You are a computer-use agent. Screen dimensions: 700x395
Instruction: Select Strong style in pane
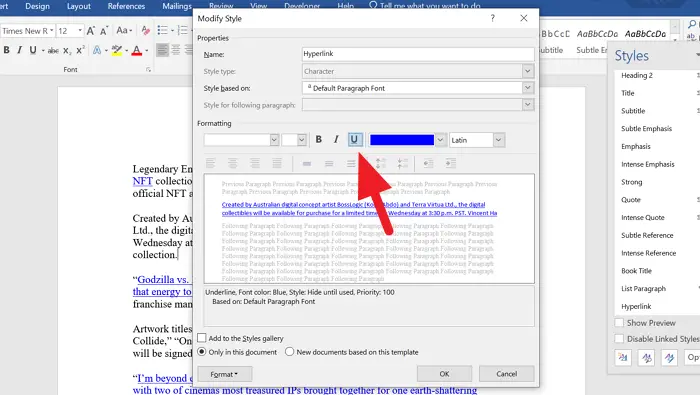(632, 182)
